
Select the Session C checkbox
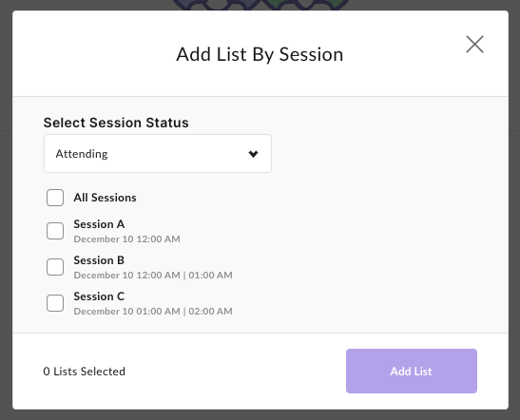point(55,303)
